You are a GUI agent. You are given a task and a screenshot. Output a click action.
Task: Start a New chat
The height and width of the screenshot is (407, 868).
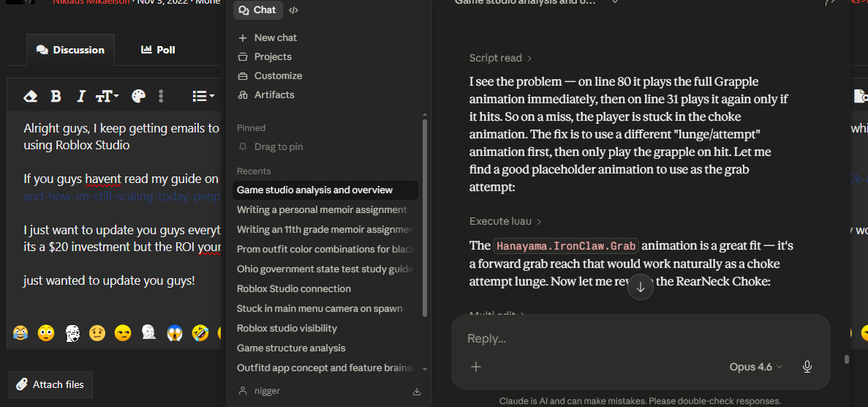(275, 37)
